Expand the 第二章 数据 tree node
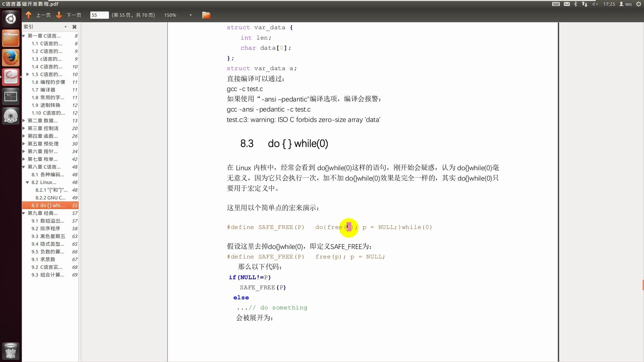The width and height of the screenshot is (644, 362). (x=24, y=121)
